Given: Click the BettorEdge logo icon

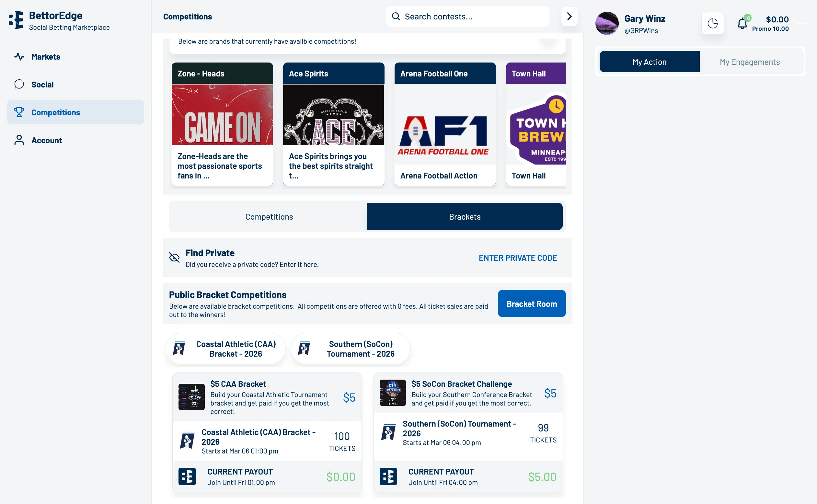Looking at the screenshot, I should tap(16, 20).
